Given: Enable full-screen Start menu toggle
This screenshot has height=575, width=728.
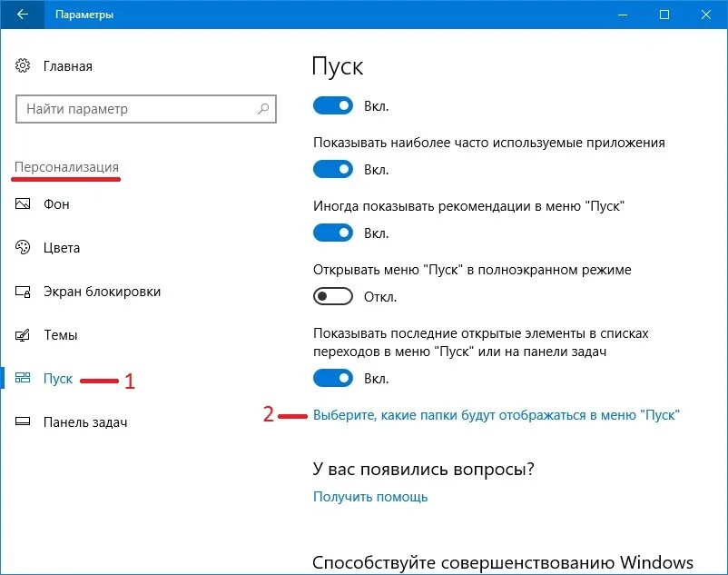Looking at the screenshot, I should pos(333,296).
